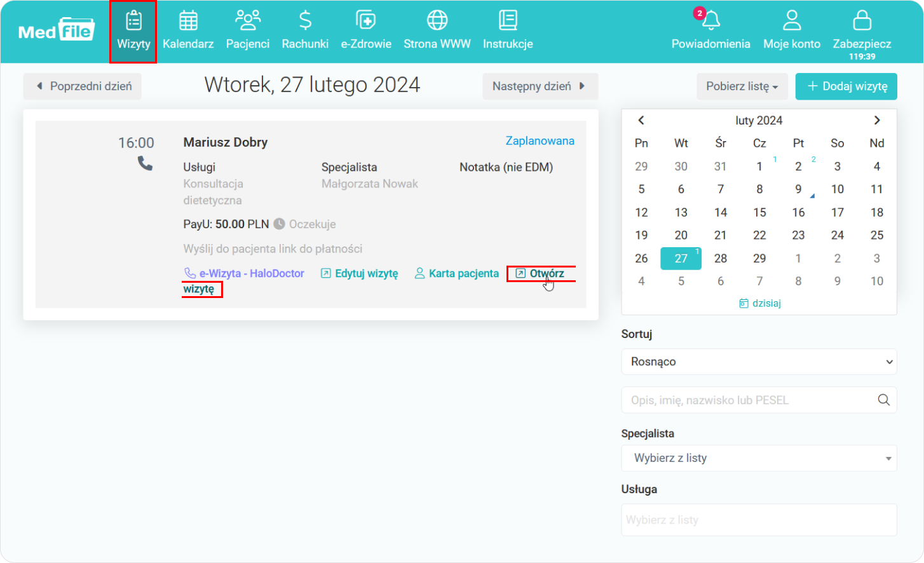The height and width of the screenshot is (563, 924).
Task: Go to Następny dzień
Action: [x=540, y=86]
